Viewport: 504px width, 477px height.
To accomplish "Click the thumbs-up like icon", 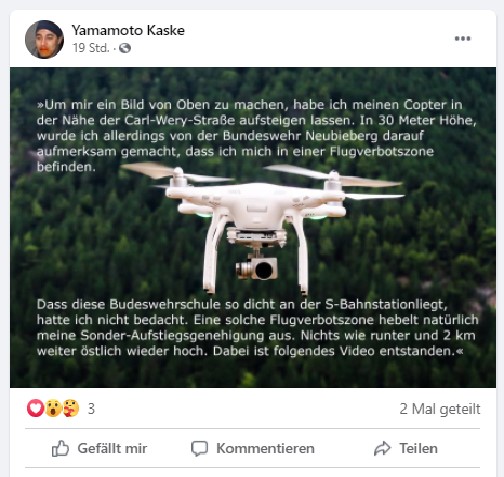I will (60, 449).
